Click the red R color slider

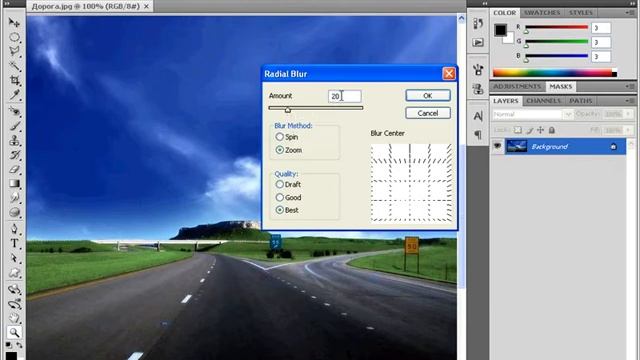(x=556, y=27)
